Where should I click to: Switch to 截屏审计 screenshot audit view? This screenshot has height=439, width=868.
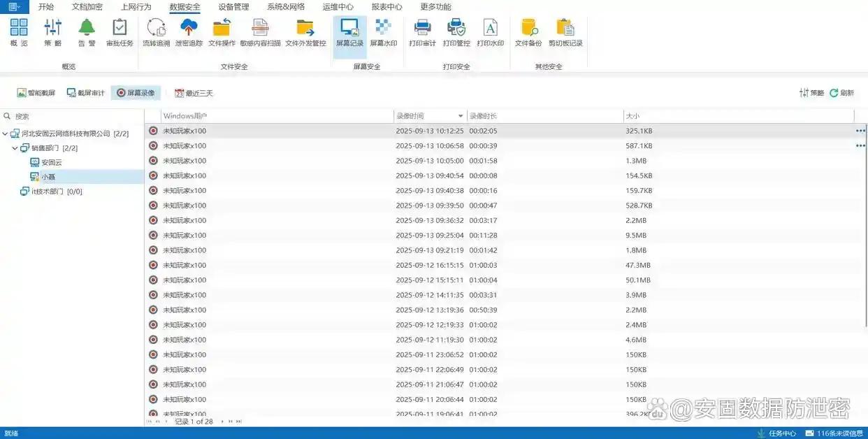[85, 93]
